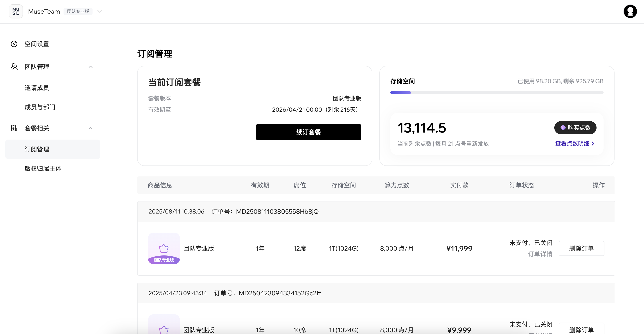The height and width of the screenshot is (334, 644).
Task: Click the 套餐相关 receipt icon
Action: click(14, 128)
